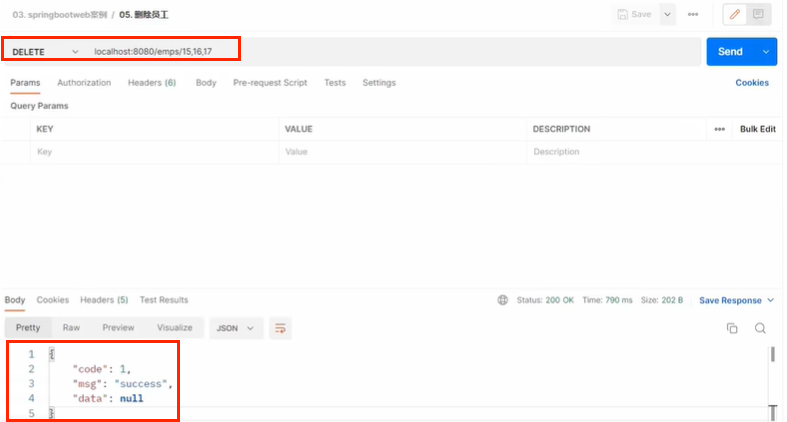Switch to the Preview response view
The image size is (787, 422).
[x=118, y=328]
